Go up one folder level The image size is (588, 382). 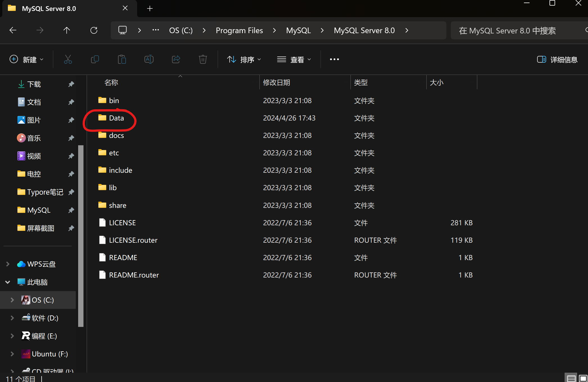tap(67, 30)
